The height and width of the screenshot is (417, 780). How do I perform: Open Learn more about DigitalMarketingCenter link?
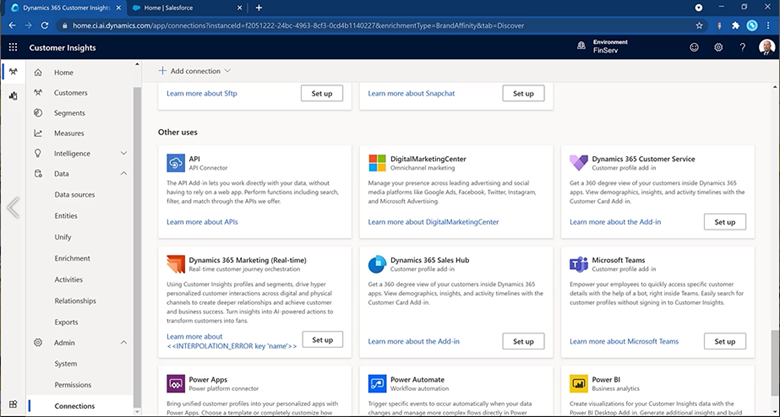pyautogui.click(x=433, y=222)
